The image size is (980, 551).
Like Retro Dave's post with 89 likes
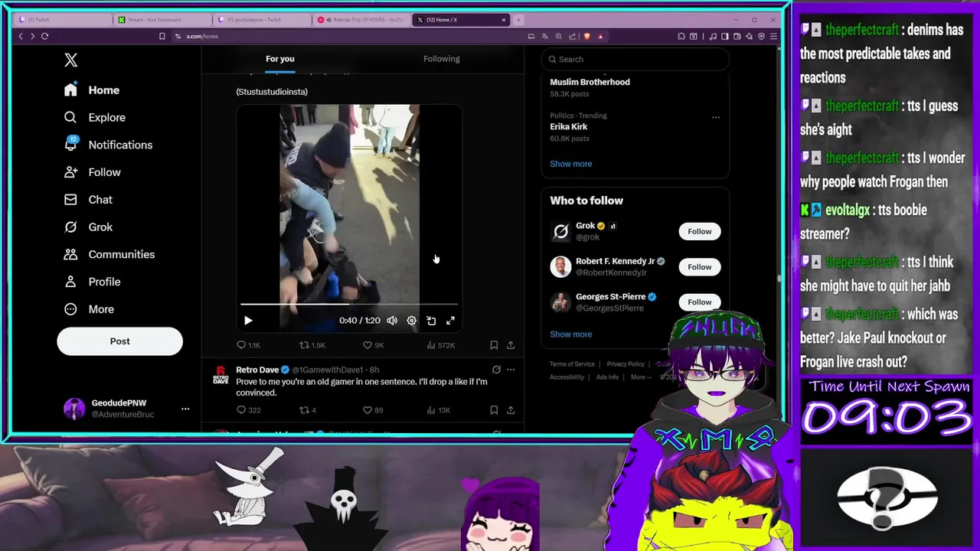pos(373,410)
